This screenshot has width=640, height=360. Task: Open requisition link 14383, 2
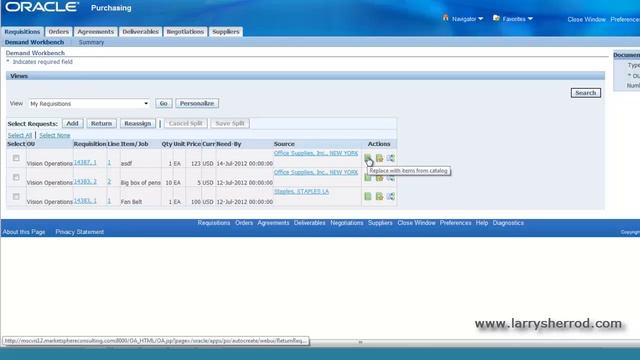point(85,182)
